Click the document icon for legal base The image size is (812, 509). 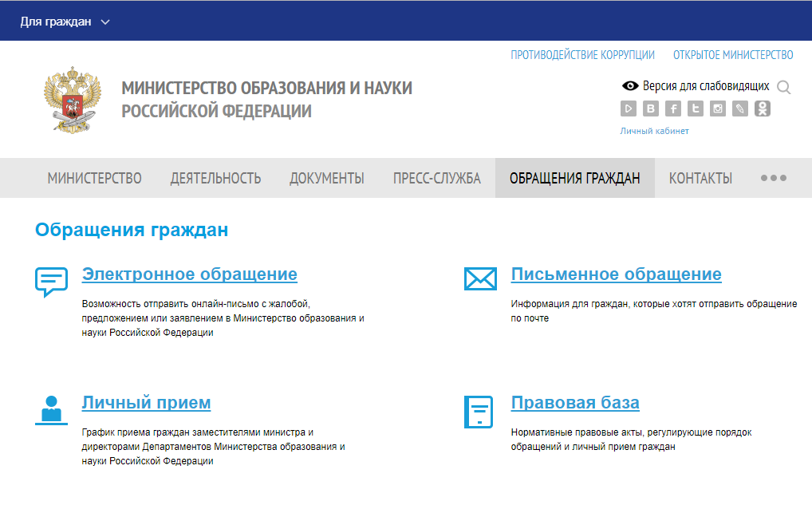[x=479, y=412]
